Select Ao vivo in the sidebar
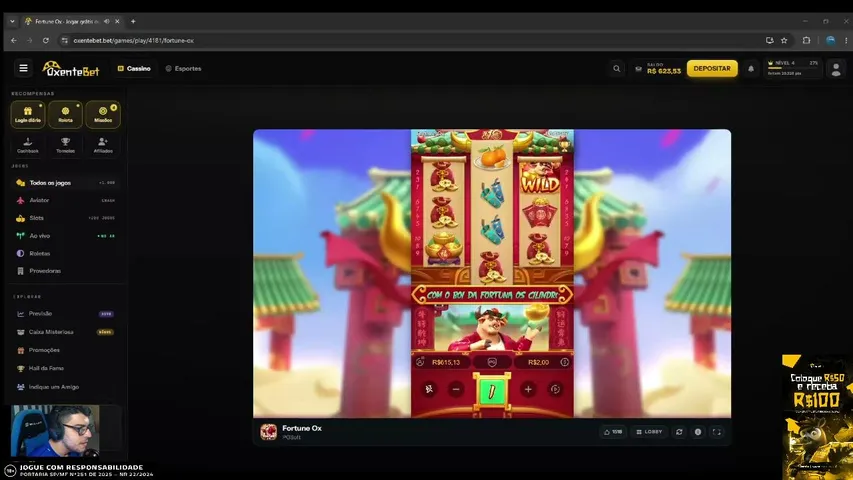 tap(65, 236)
